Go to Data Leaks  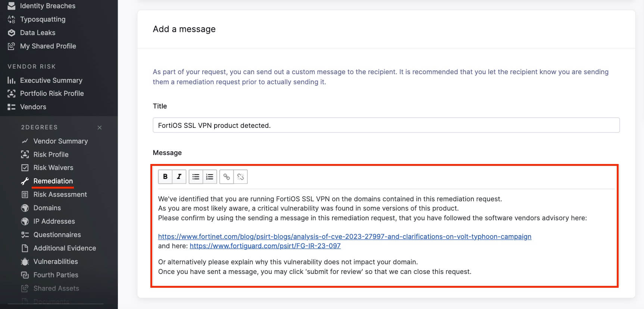pos(38,33)
